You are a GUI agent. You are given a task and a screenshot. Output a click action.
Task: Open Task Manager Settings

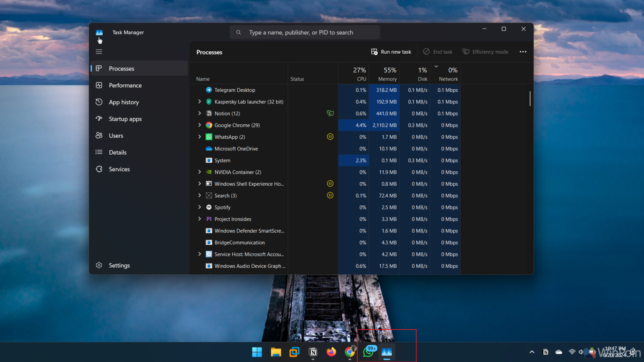pyautogui.click(x=119, y=265)
